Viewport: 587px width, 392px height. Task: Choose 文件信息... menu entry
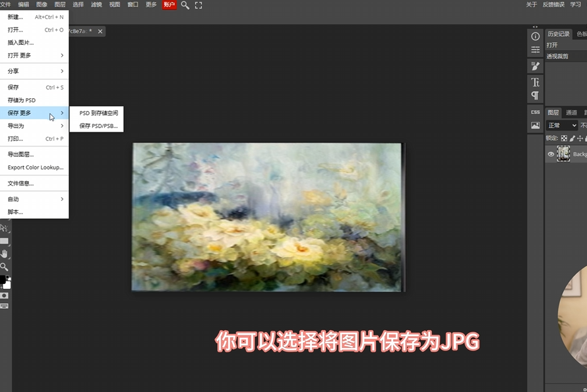[x=34, y=183]
